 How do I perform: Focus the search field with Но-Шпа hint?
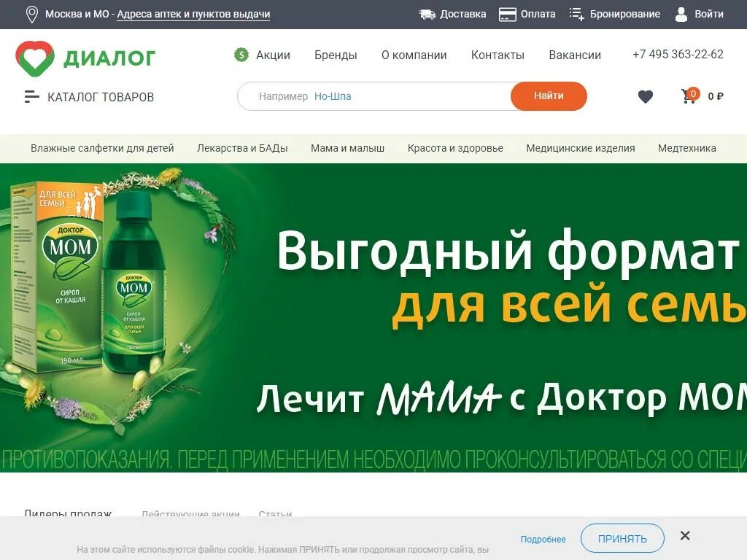coord(374,96)
